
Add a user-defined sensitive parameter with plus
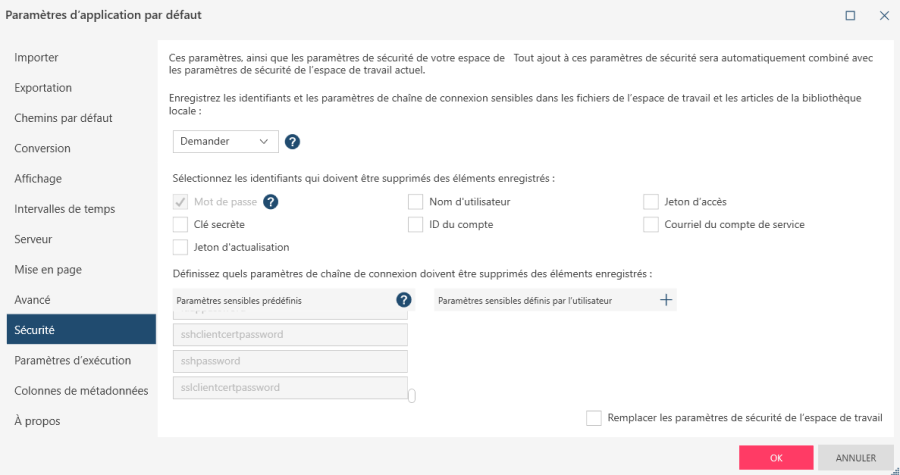point(666,300)
